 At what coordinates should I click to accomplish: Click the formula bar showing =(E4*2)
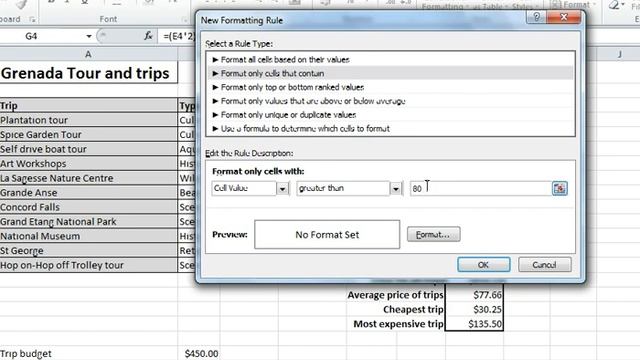click(x=179, y=36)
